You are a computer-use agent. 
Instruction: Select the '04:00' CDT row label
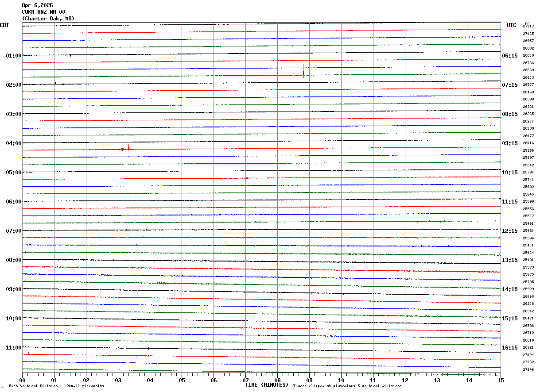(x=14, y=143)
